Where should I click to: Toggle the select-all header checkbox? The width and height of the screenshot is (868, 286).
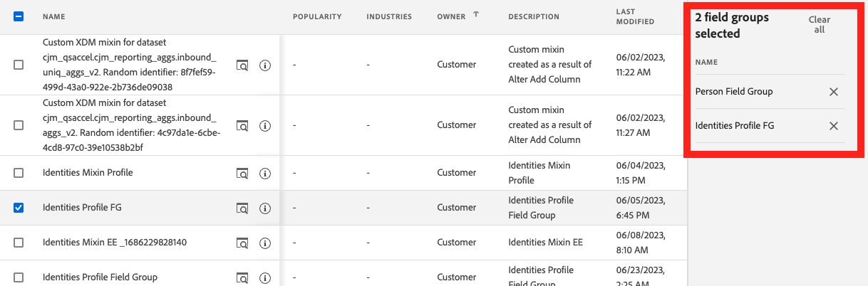point(19,16)
